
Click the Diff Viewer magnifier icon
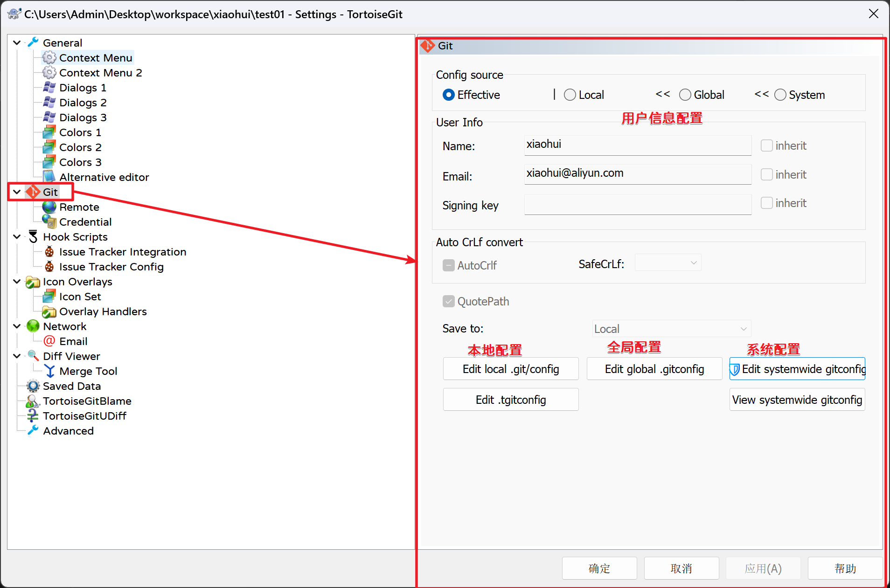click(33, 356)
